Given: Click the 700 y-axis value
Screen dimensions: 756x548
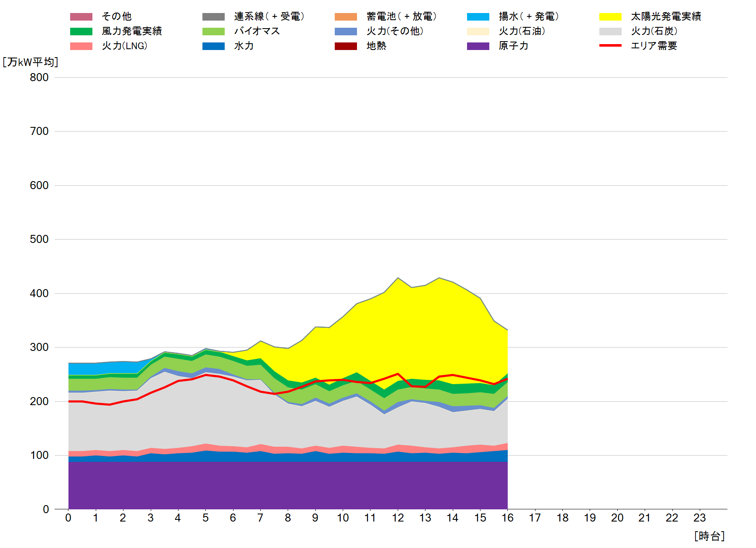Looking at the screenshot, I should (x=39, y=131).
